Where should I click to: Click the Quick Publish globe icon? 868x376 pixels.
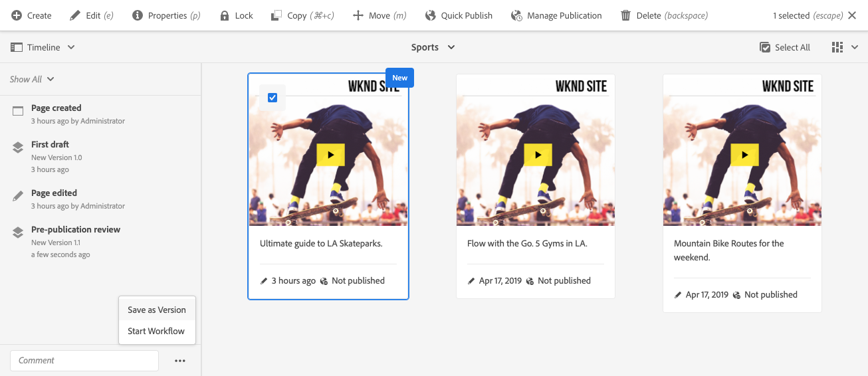[x=430, y=15]
